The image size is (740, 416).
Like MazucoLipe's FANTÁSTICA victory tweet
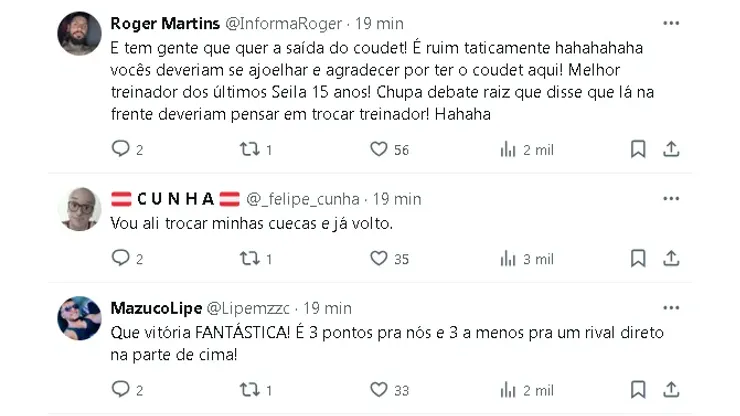coord(379,389)
